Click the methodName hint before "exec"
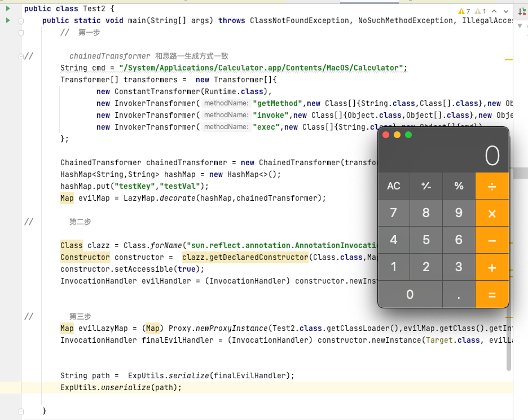Image resolution: width=528 pixels, height=420 pixels. pyautogui.click(x=226, y=127)
